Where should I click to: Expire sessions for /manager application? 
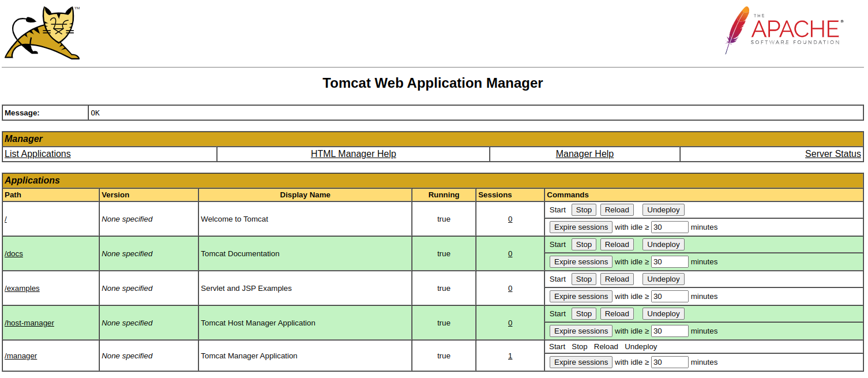click(581, 362)
